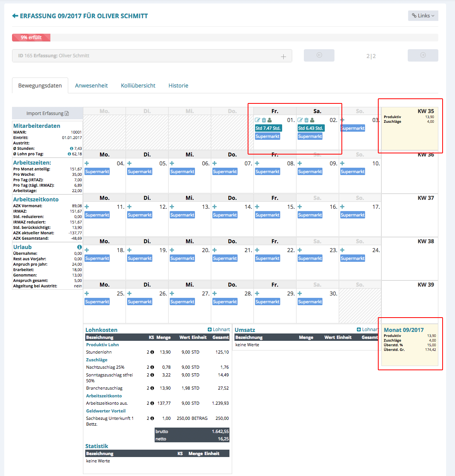This screenshot has width=455, height=476.
Task: Click the info icon next to Ø Stunden
Action: 72,148
